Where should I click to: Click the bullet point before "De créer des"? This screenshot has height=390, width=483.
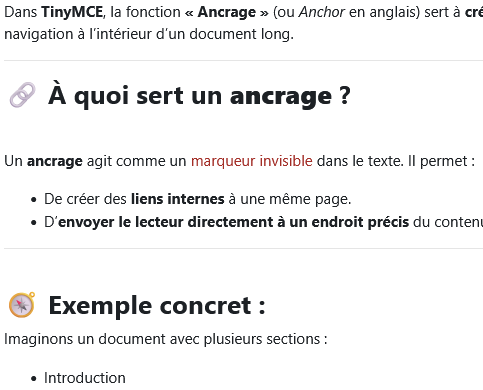pos(33,200)
